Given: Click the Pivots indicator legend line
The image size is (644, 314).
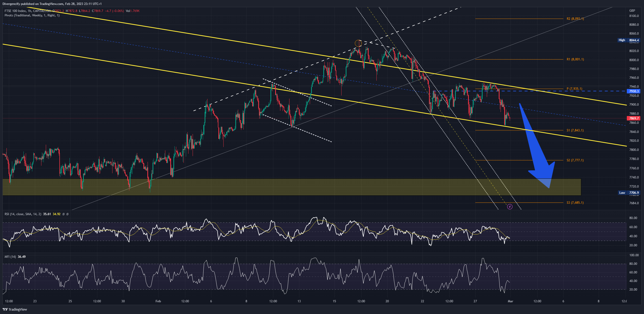Looking at the screenshot, I should tap(32, 15).
